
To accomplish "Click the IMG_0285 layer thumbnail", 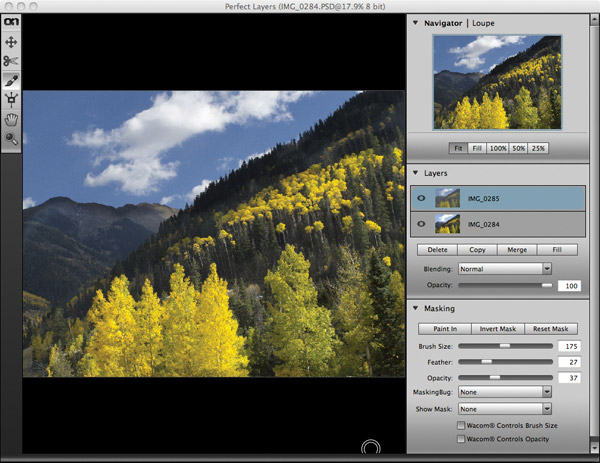I will tap(448, 198).
